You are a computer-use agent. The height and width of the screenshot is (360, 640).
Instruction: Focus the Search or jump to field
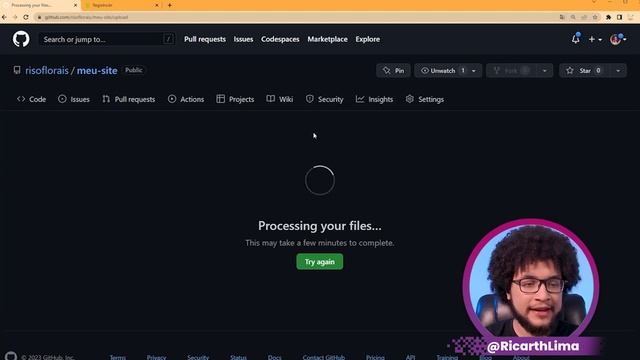[107, 39]
